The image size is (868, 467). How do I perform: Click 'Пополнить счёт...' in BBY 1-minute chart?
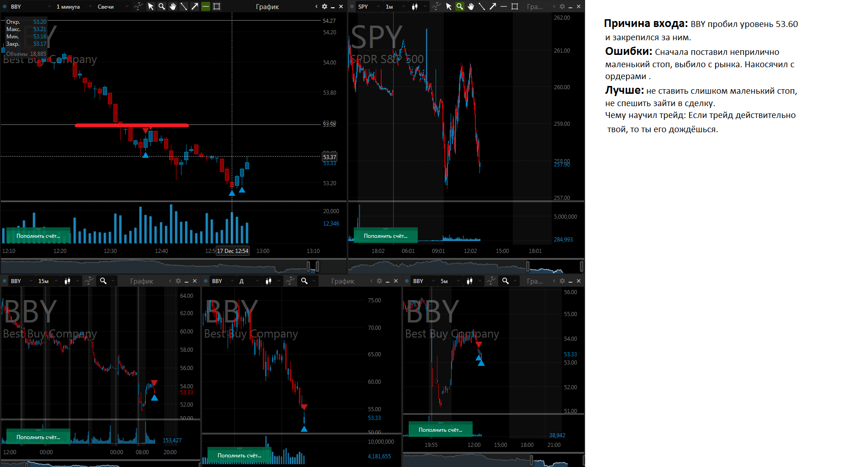click(x=38, y=236)
